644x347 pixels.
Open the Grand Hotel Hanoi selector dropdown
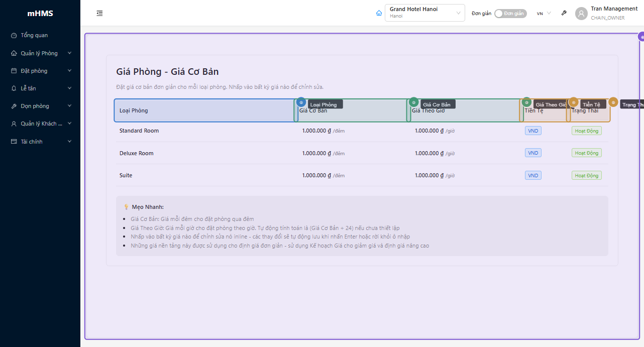point(424,13)
